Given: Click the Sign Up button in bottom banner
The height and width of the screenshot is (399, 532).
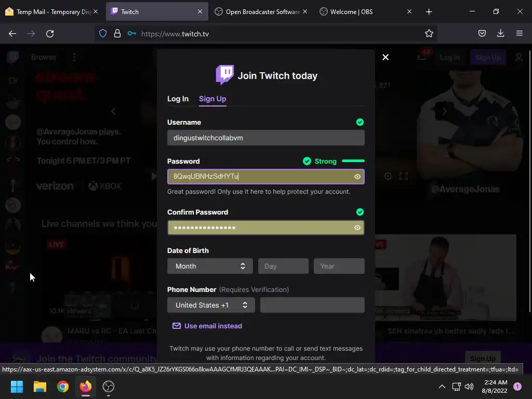Looking at the screenshot, I should pyautogui.click(x=483, y=358).
